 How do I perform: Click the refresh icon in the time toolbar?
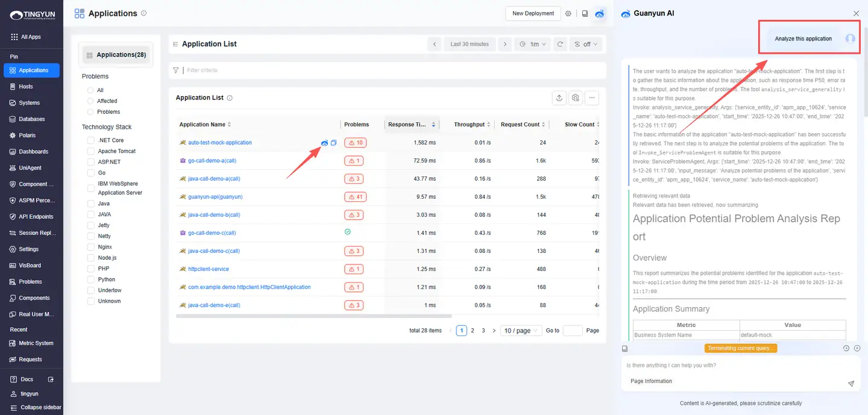point(560,44)
